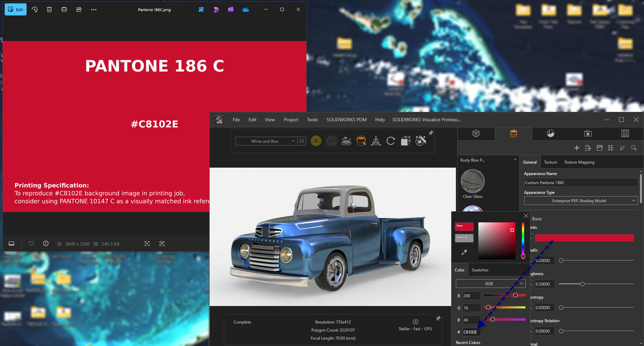Switch to the Cameras palette tab
The width and height of the screenshot is (644, 346).
588,133
